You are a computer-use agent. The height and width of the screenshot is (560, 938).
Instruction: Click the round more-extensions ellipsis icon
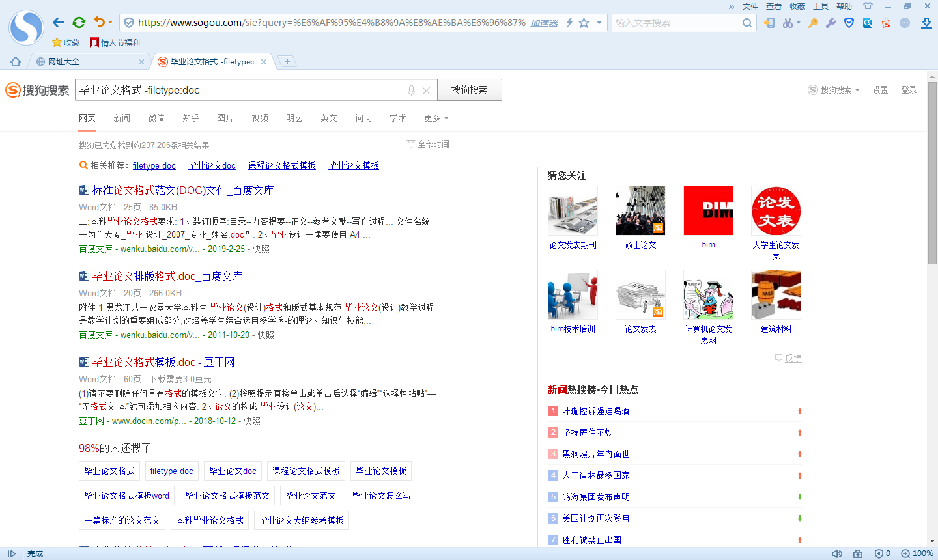click(905, 23)
